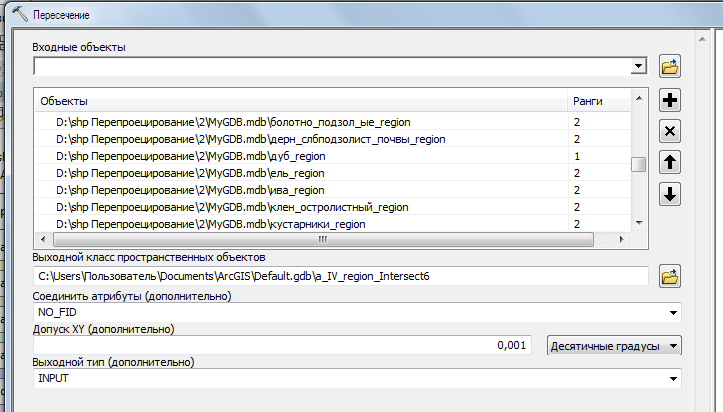The width and height of the screenshot is (723, 412).
Task: Click the list horizontal scrollbar thumb
Action: pos(323,239)
